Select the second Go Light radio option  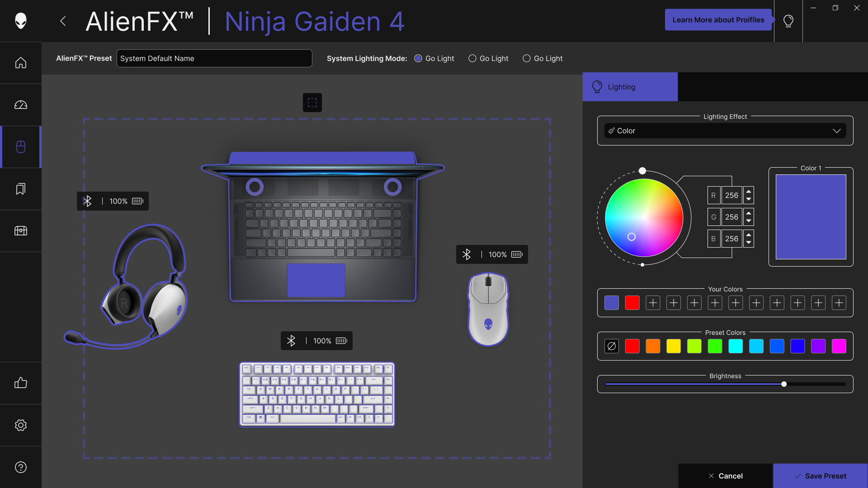pyautogui.click(x=472, y=58)
